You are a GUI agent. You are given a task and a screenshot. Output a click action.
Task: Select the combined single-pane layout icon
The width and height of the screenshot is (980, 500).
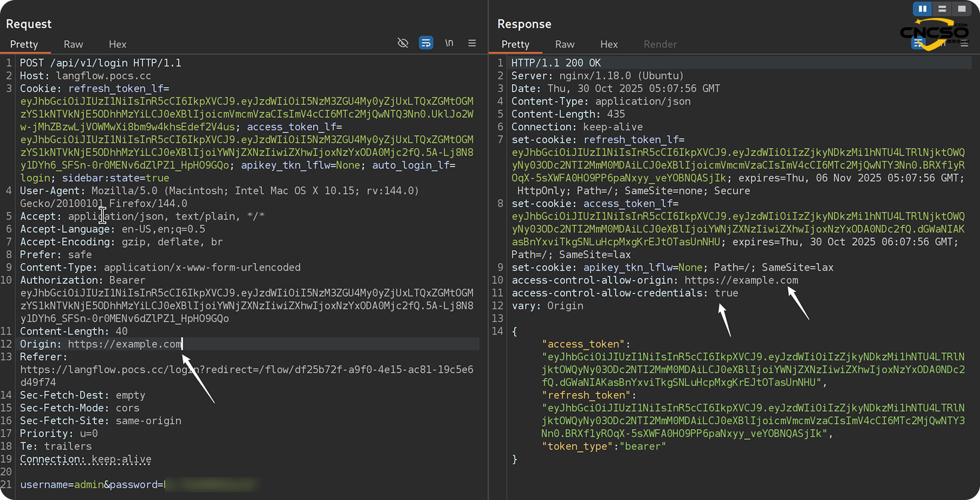point(961,8)
